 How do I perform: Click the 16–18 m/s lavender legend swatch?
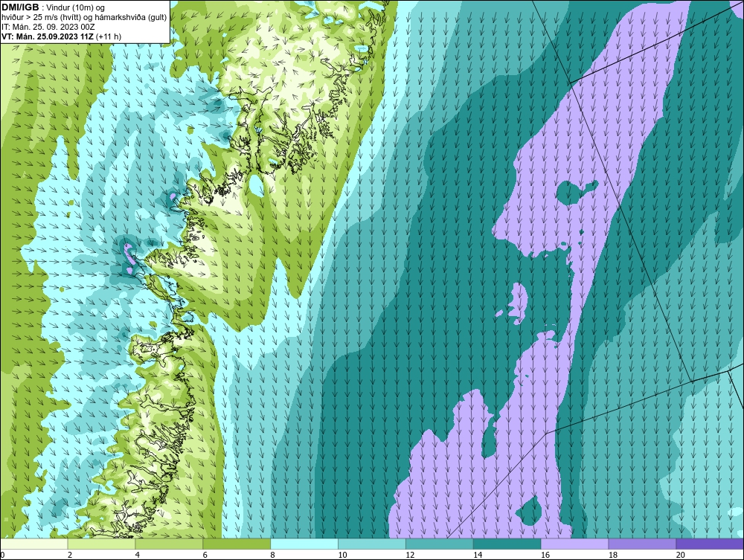tap(574, 544)
